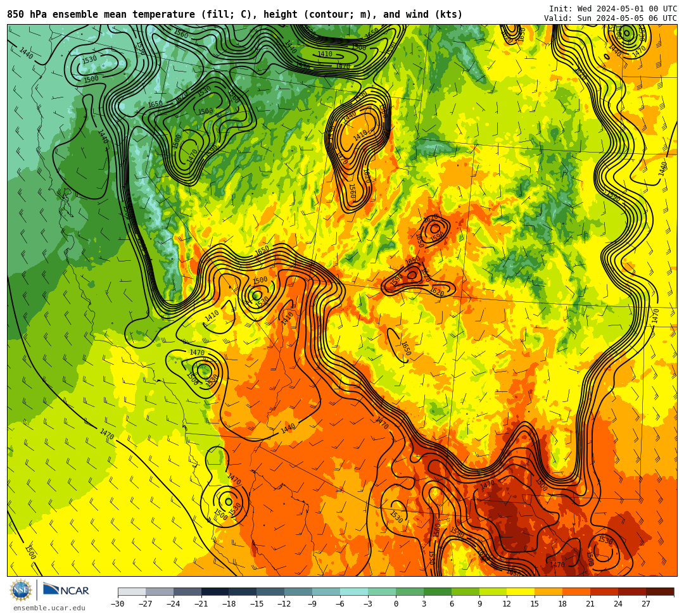The image size is (684, 616).
Task: Click the −30 colorbar tick label
Action: [118, 604]
